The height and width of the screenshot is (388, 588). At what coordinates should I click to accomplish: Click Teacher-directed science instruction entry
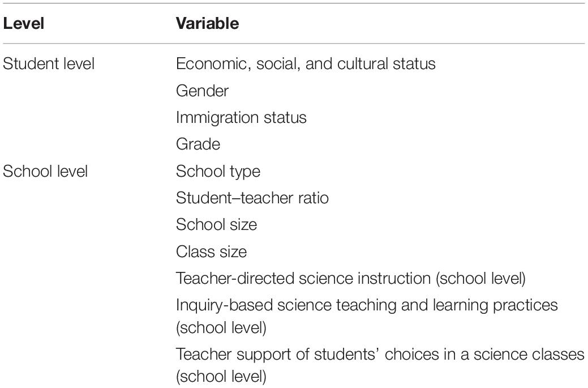(351, 279)
